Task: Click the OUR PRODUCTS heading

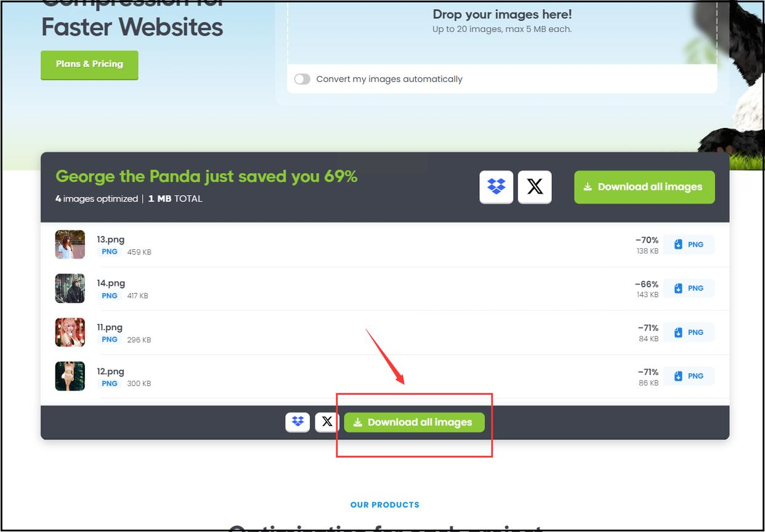Action: [385, 505]
